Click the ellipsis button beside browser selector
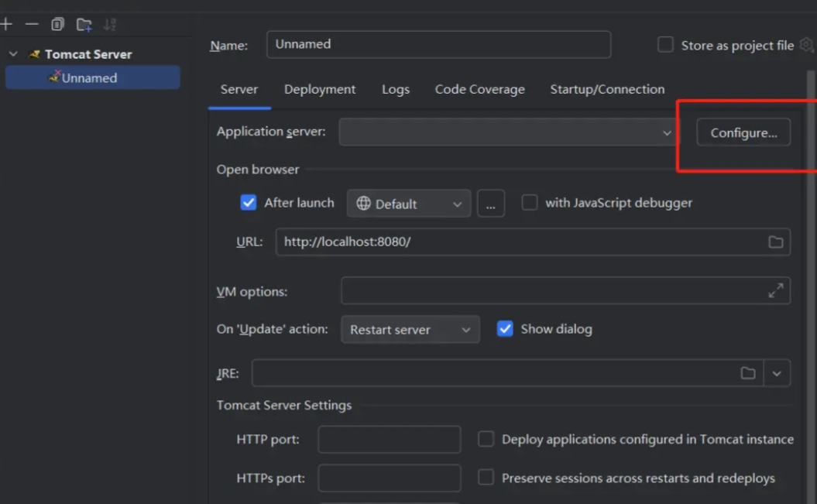 click(x=491, y=204)
